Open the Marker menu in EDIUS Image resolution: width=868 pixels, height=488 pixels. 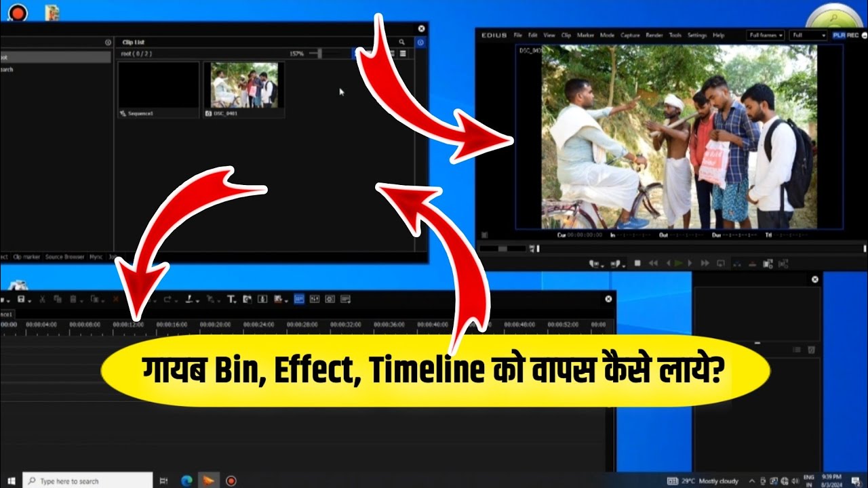585,35
